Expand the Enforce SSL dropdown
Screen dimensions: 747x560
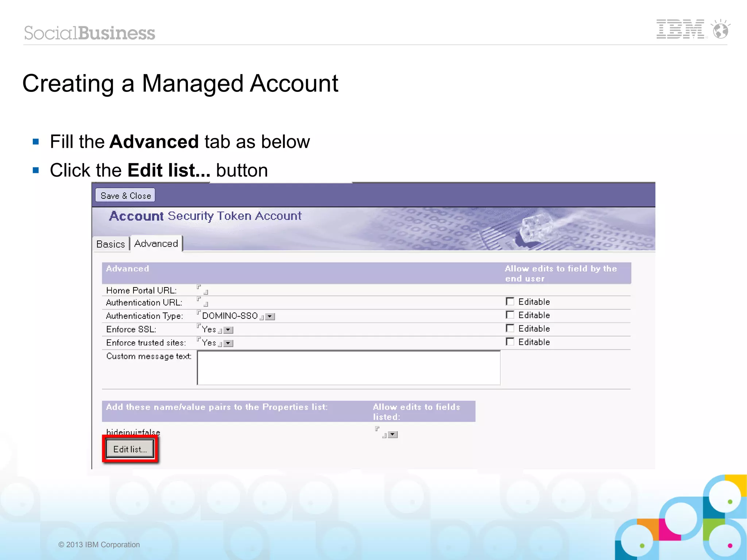point(228,330)
